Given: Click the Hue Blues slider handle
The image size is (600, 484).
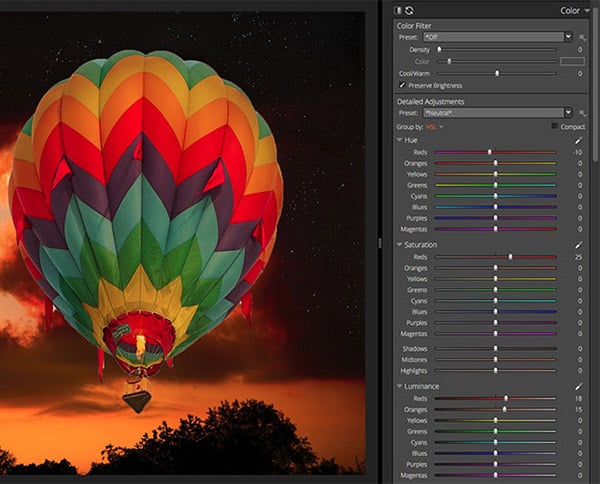Looking at the screenshot, I should [x=496, y=207].
